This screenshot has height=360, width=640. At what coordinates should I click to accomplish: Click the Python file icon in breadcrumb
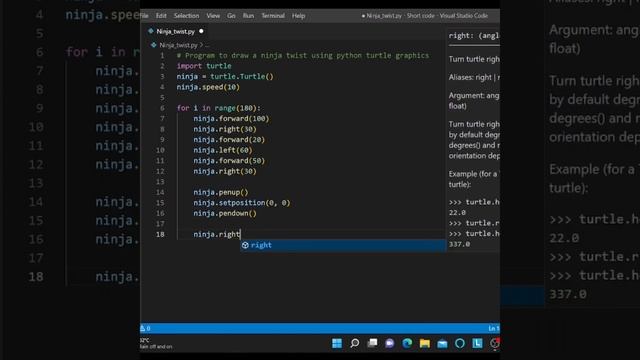[x=153, y=45]
